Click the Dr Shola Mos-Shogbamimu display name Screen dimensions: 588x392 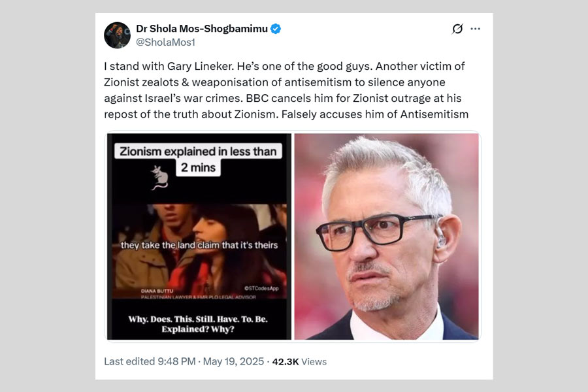tap(202, 29)
